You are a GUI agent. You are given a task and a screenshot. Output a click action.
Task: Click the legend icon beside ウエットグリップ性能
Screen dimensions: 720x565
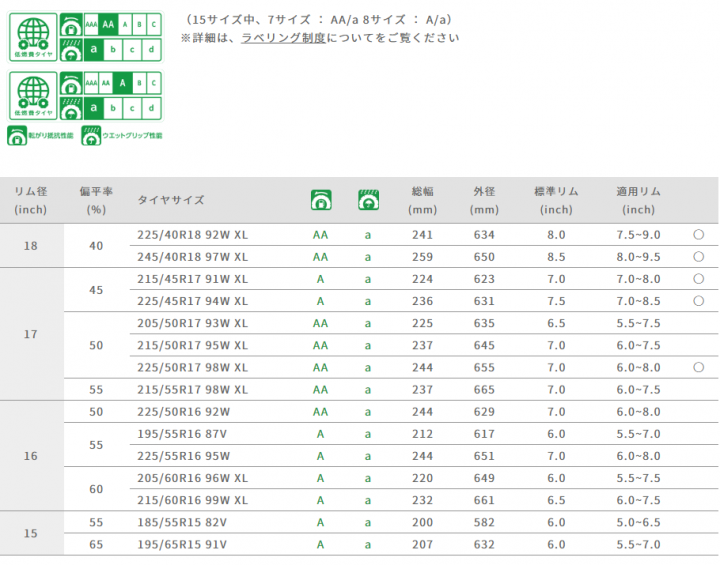click(x=91, y=136)
